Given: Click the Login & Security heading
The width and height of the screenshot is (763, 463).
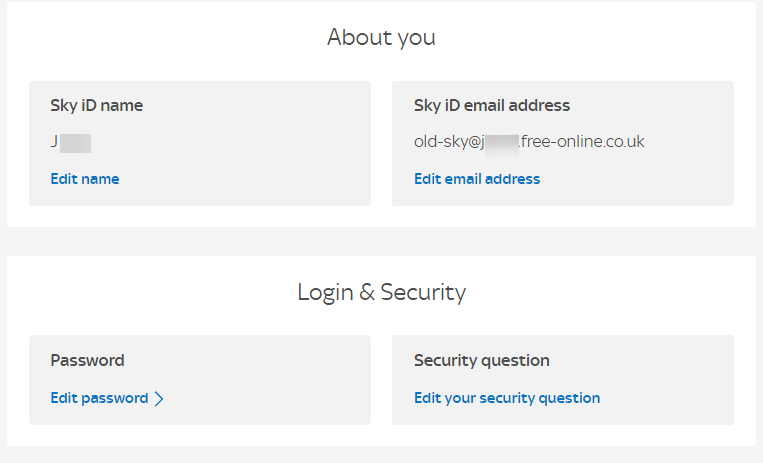Looking at the screenshot, I should (x=381, y=292).
